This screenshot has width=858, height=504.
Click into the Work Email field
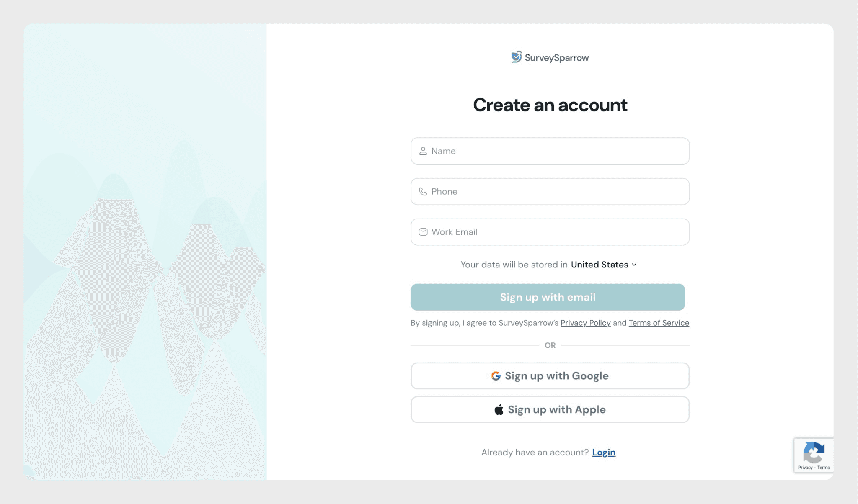[557, 232]
